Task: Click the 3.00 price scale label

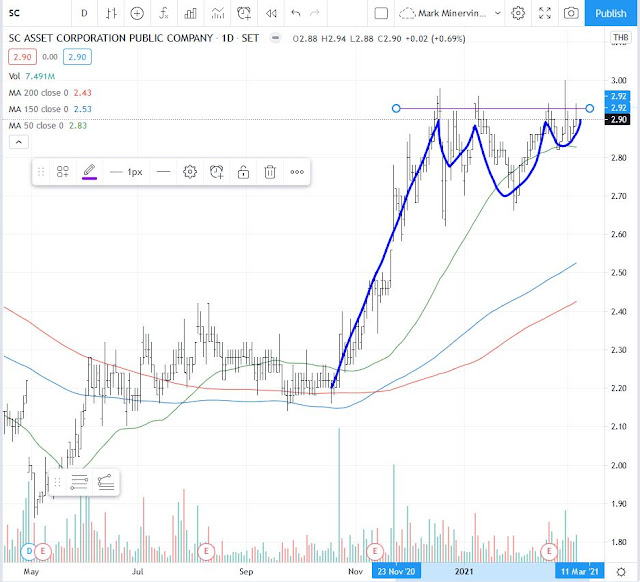Action: tap(619, 80)
